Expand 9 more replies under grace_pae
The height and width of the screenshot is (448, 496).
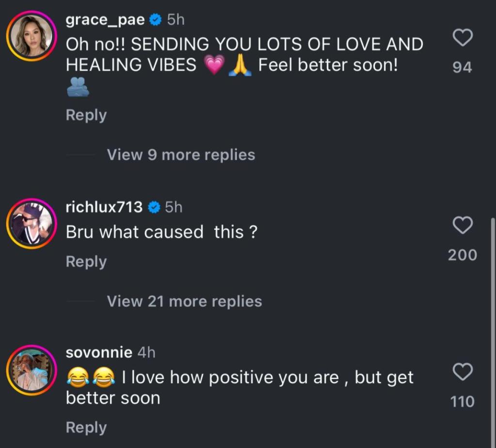181,155
